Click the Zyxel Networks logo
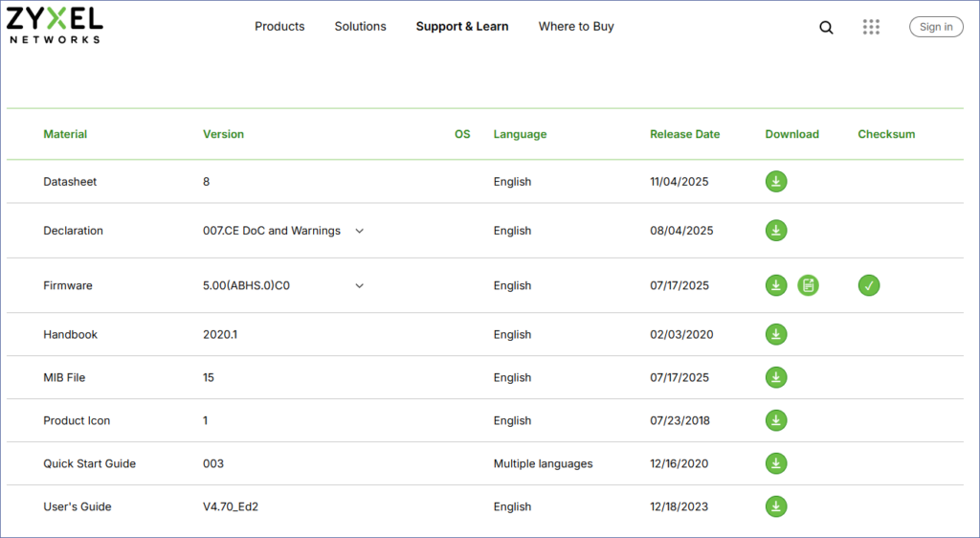Image resolution: width=980 pixels, height=538 pixels. (55, 23)
